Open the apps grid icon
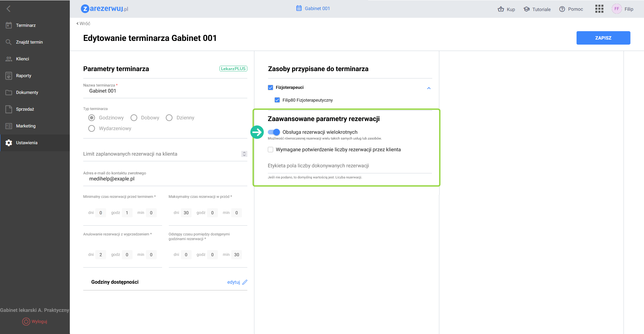Screen dimensions: 644x334 click(x=599, y=9)
